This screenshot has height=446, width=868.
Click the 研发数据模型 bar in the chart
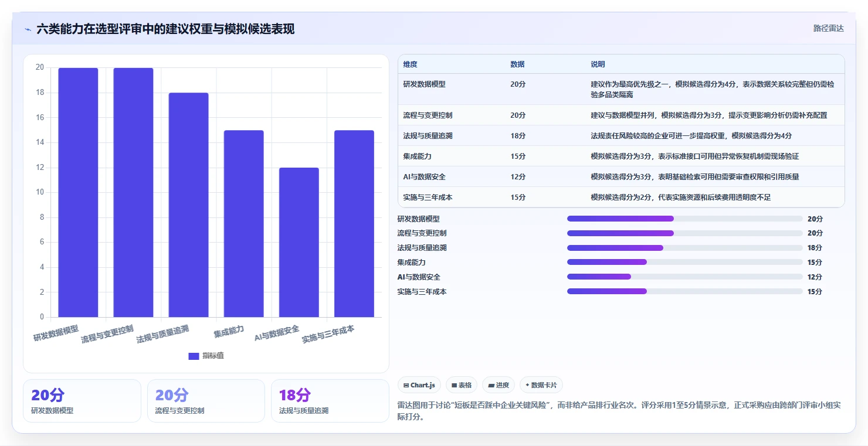[x=78, y=192]
